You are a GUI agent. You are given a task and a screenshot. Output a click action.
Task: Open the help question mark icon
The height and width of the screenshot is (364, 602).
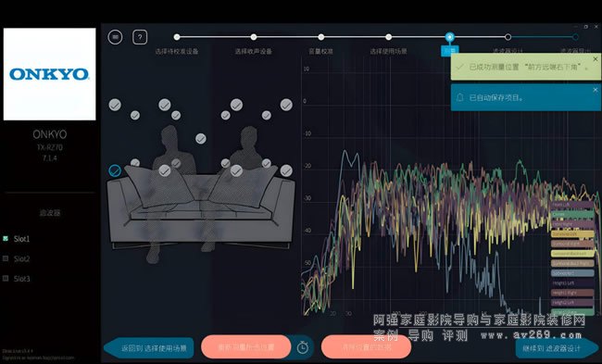point(140,37)
